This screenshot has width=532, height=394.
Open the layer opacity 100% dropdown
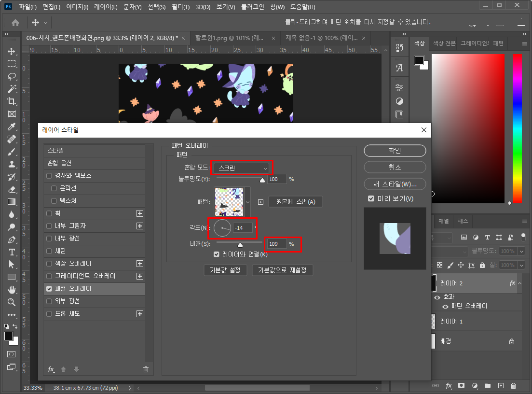point(522,252)
